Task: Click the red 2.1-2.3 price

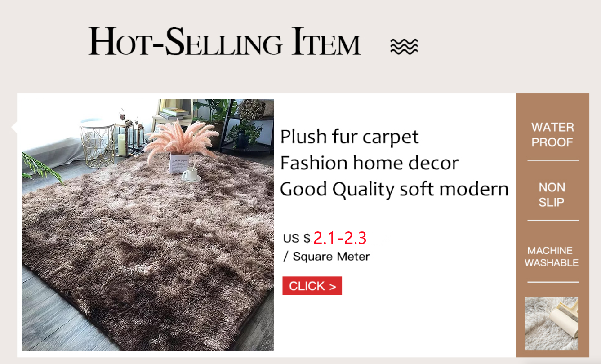Action: (x=340, y=238)
